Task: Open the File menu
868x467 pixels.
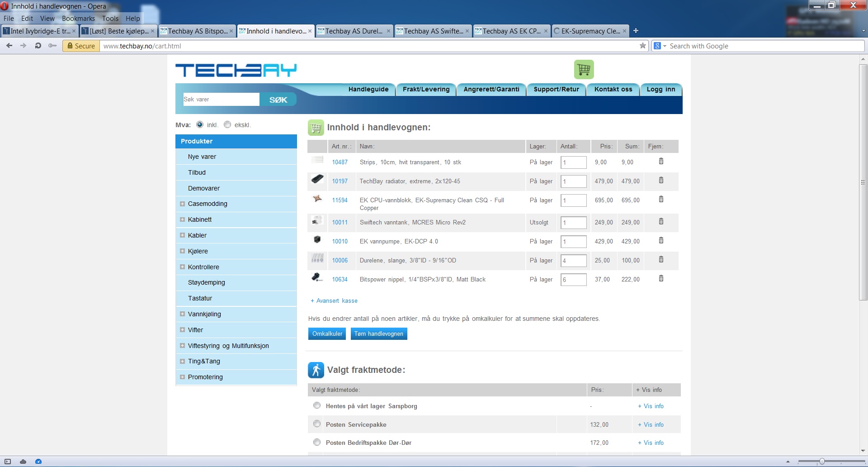Action: 9,19
